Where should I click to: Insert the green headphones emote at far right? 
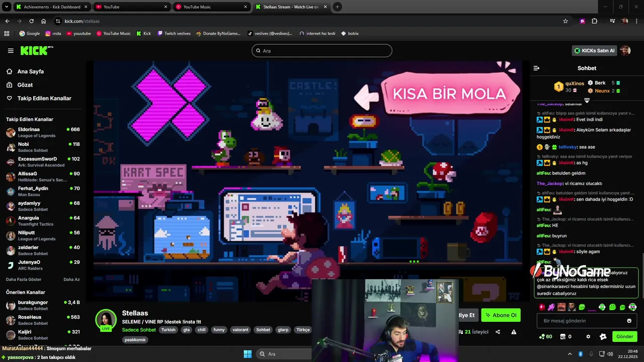[632, 307]
